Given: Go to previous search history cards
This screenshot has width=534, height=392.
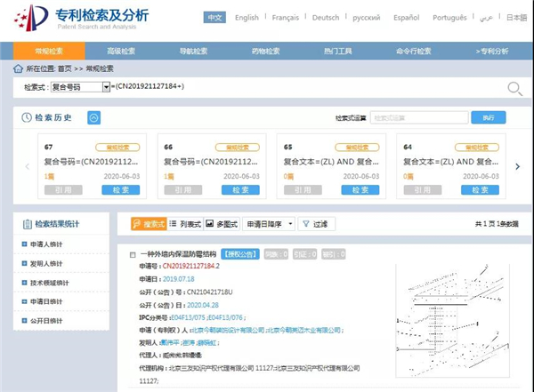Looking at the screenshot, I should point(28,166).
